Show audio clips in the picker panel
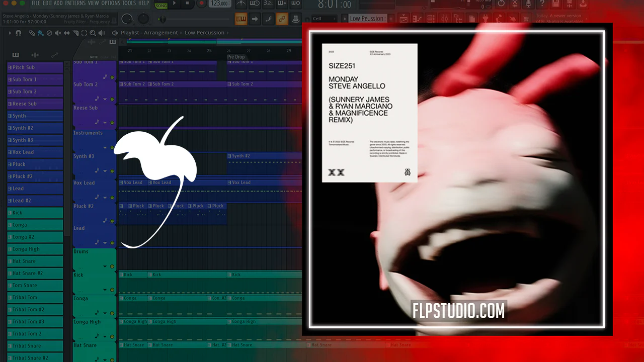This screenshot has height=362, width=644. point(35,55)
